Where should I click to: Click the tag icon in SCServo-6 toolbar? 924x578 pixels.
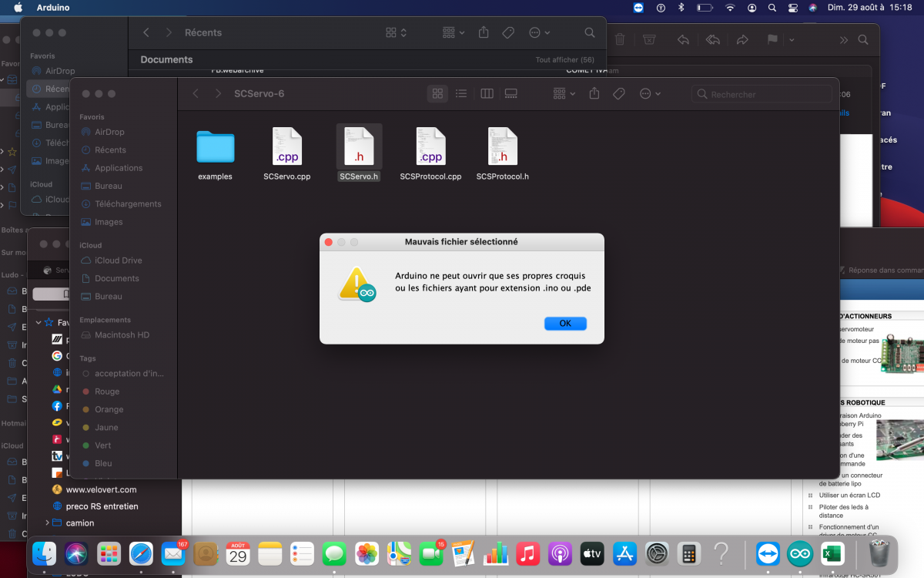pyautogui.click(x=618, y=94)
